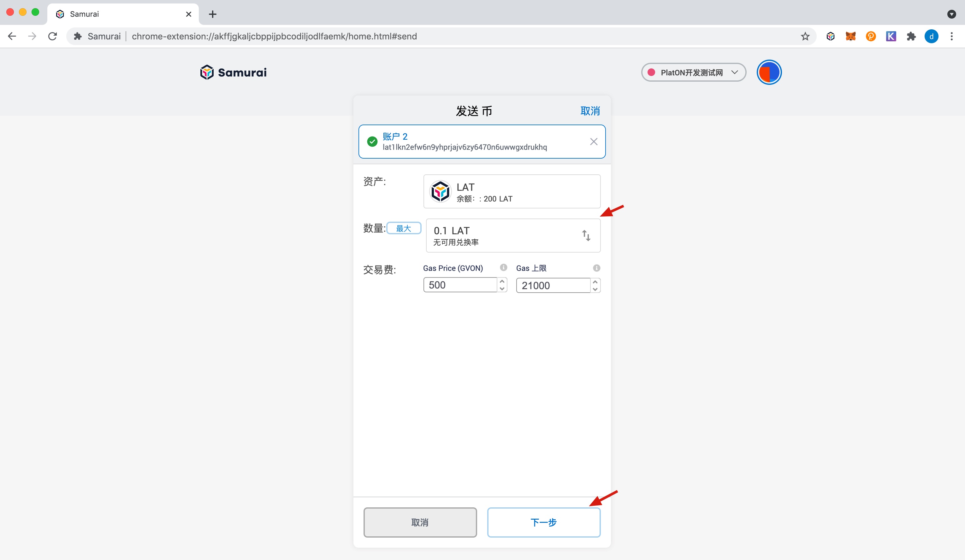Open the Extensions puzzle piece menu
The height and width of the screenshot is (560, 965).
click(911, 36)
